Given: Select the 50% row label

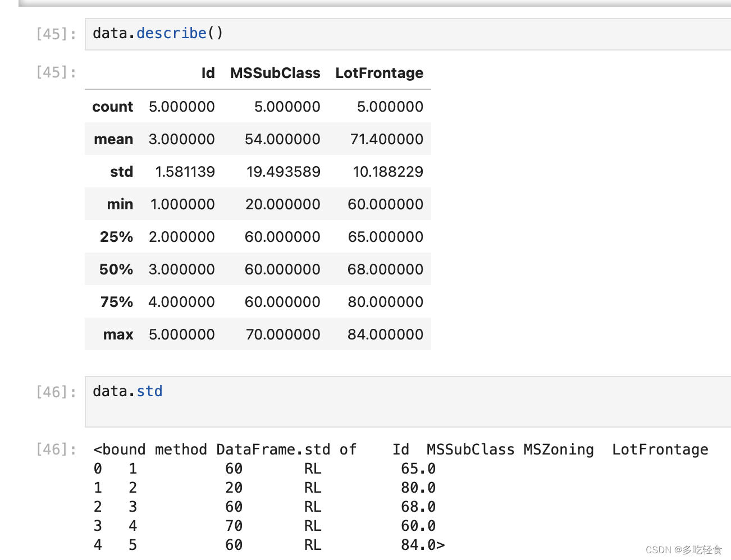Looking at the screenshot, I should pos(117,269).
